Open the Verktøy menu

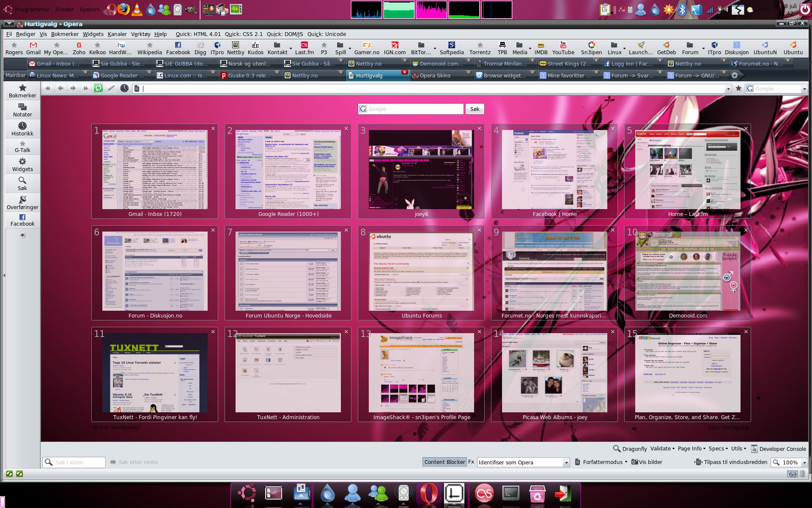point(140,34)
